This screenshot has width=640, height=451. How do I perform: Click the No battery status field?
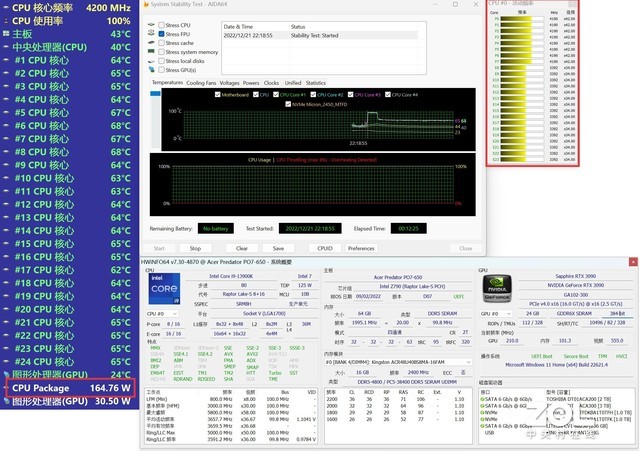(216, 229)
